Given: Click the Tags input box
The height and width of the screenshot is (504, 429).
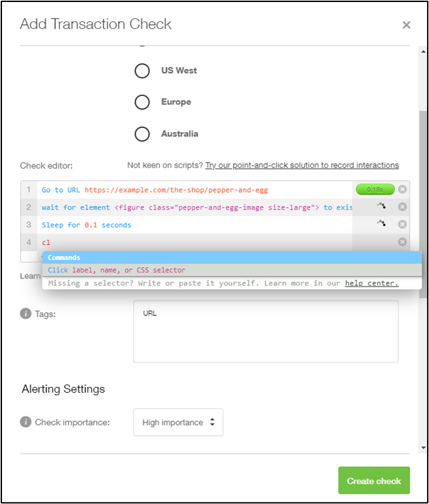Looking at the screenshot, I should [266, 331].
